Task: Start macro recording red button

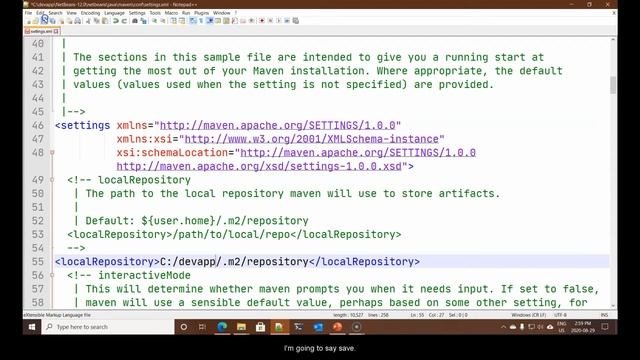Action: point(262,20)
